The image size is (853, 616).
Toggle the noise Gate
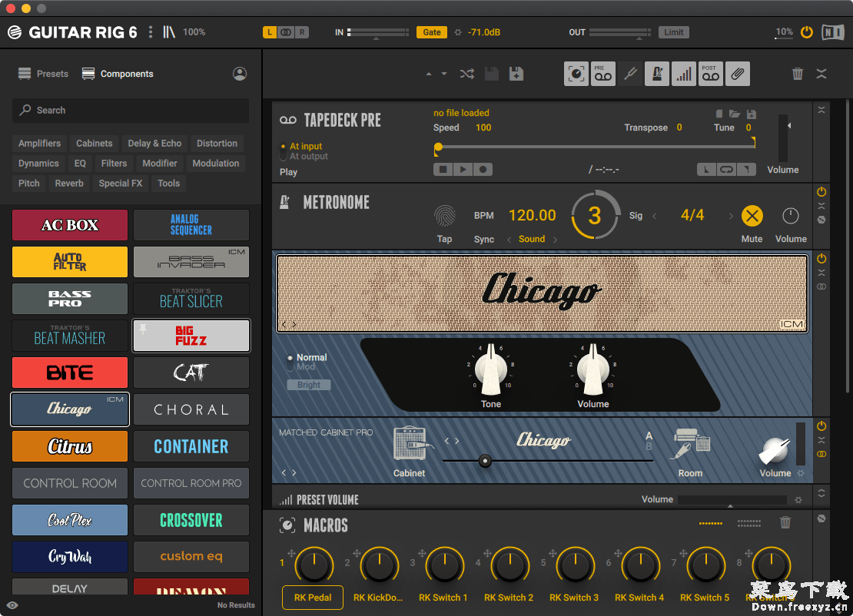click(x=432, y=32)
